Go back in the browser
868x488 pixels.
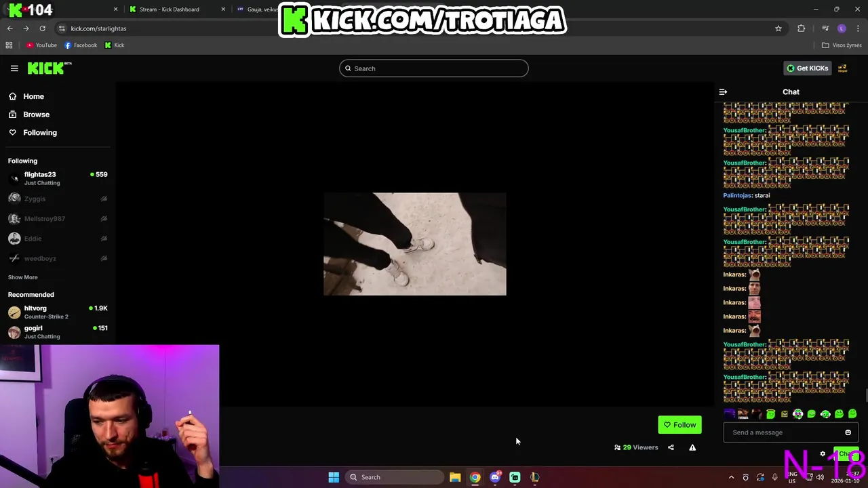tap(9, 28)
